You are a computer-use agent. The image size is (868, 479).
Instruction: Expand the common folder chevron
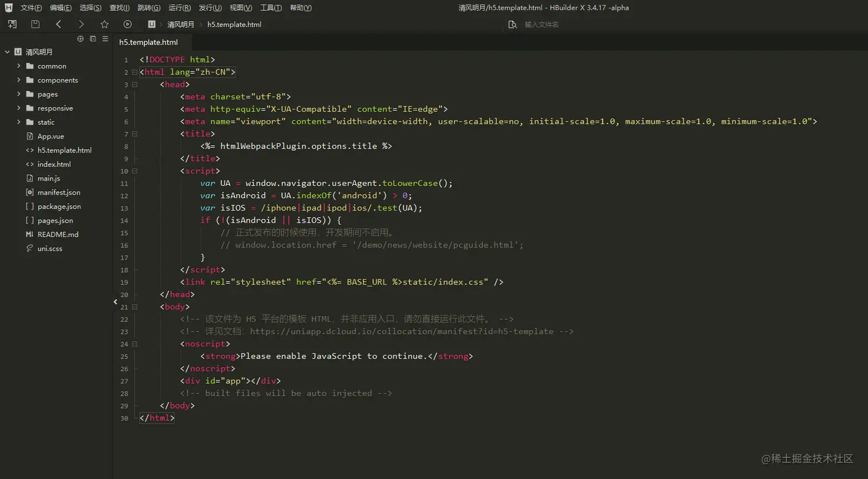click(x=19, y=66)
